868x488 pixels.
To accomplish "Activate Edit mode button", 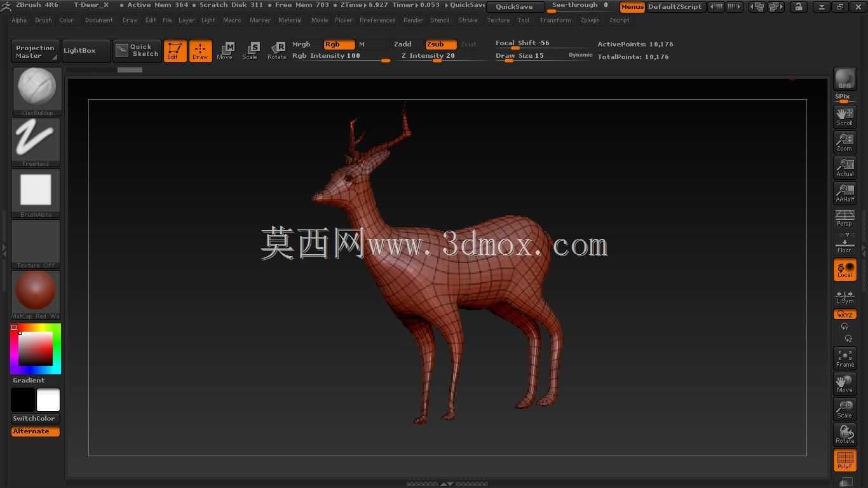I will tap(175, 51).
